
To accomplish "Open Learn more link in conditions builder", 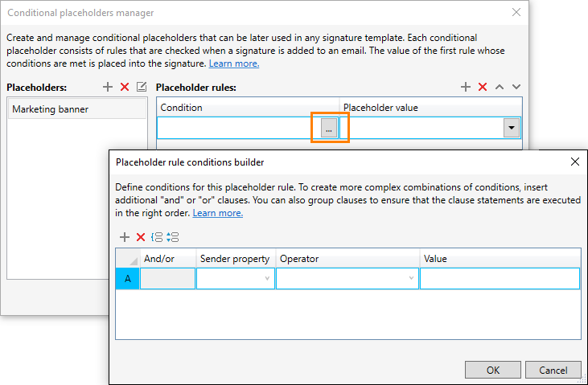I will point(218,213).
